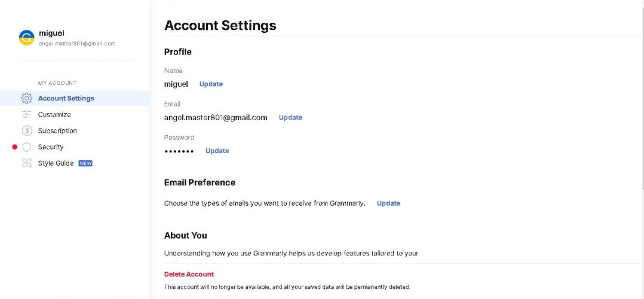Update the email preference settings
The image size is (644, 299).
388,203
